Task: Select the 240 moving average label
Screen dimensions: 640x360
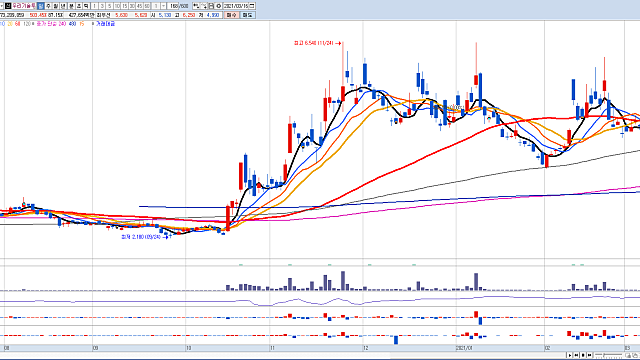Action: (x=62, y=24)
